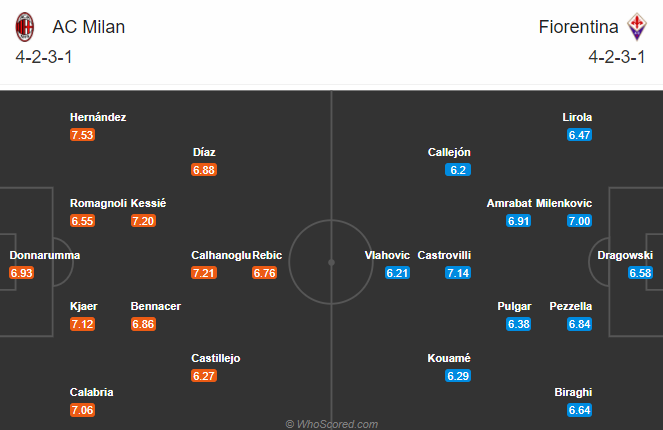Click AC Milan's 4-2-3-1 formation label
663x430 pixels.
[x=44, y=57]
